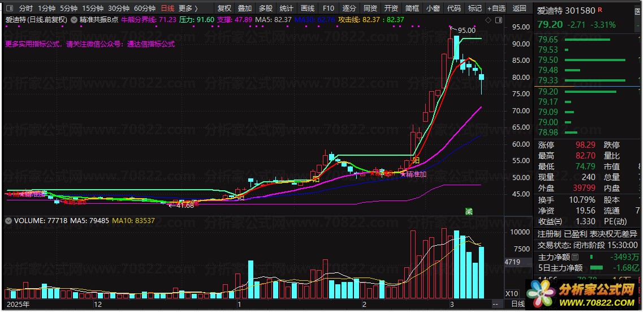Click the 2025年 date axis label
This screenshot has height=312, width=644.
click(19, 304)
